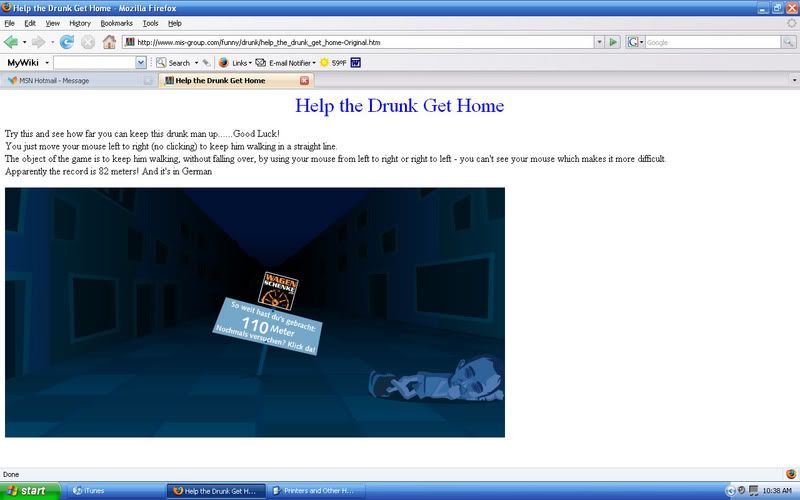Click the green Back arrow button

coord(12,42)
